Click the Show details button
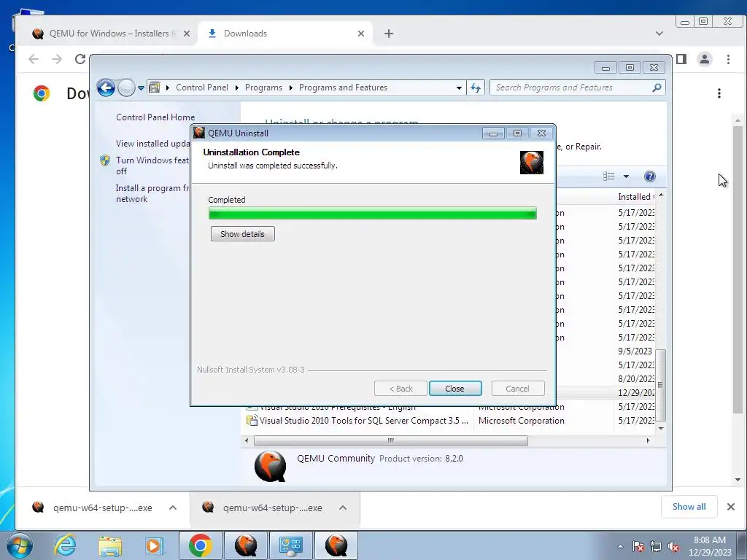This screenshot has height=560, width=747. point(242,234)
